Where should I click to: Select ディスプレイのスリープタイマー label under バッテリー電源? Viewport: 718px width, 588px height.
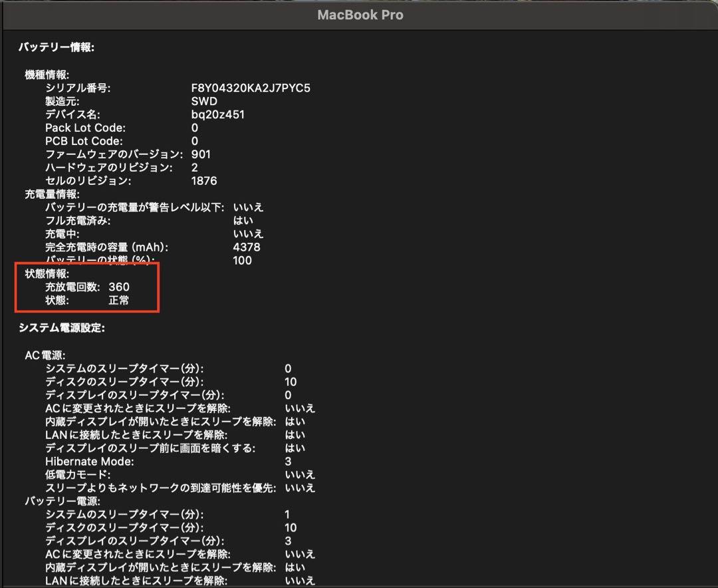[x=134, y=541]
